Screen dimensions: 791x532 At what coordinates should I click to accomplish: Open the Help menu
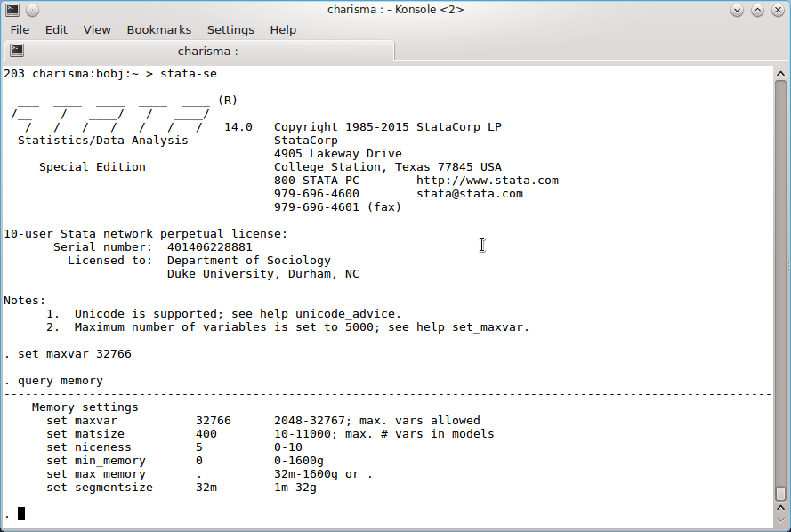coord(283,29)
